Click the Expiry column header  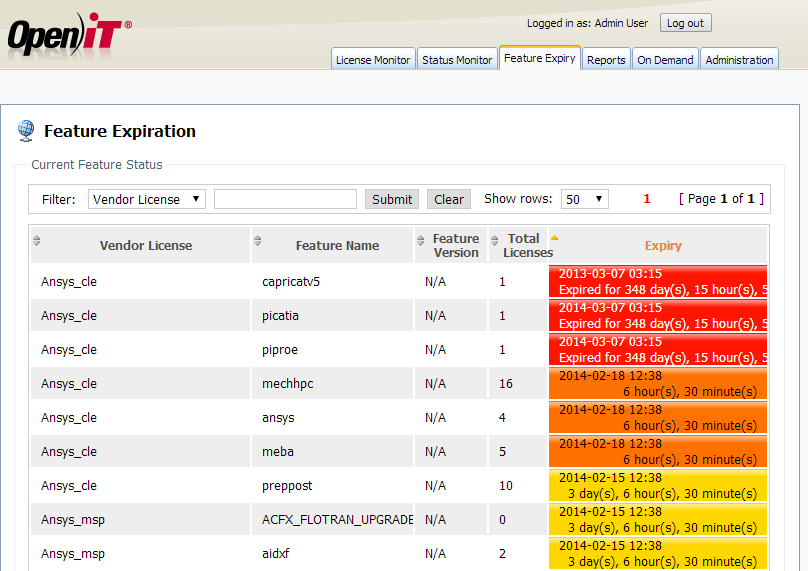[658, 245]
